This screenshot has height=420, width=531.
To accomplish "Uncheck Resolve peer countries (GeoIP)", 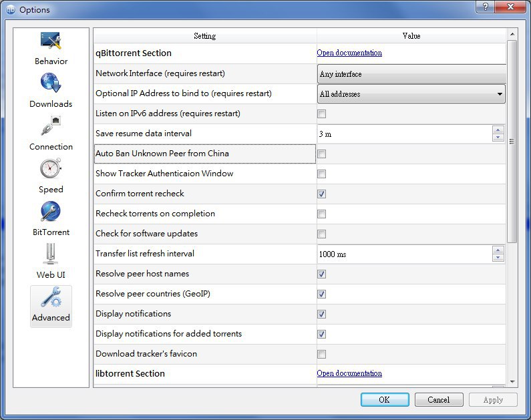I will 322,294.
